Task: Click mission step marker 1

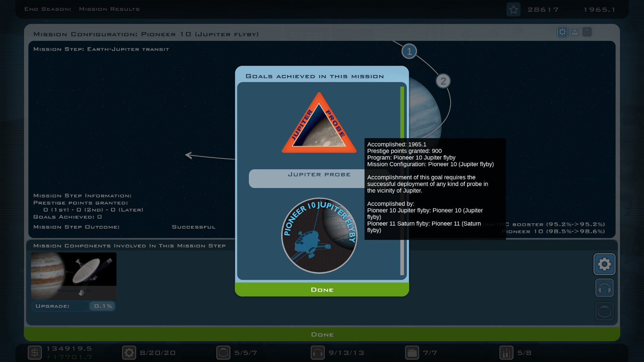Action: [x=409, y=51]
